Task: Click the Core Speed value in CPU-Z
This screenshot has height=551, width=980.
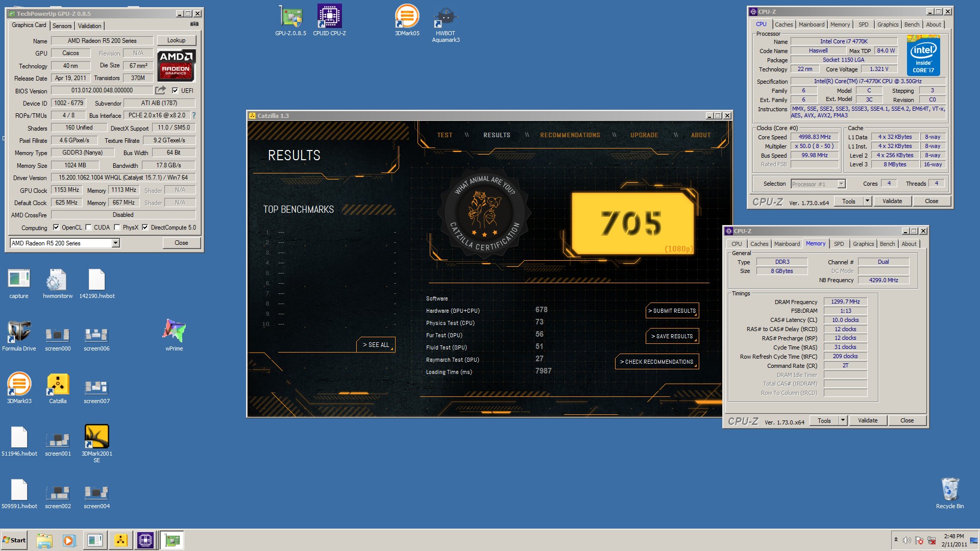Action: [815, 137]
